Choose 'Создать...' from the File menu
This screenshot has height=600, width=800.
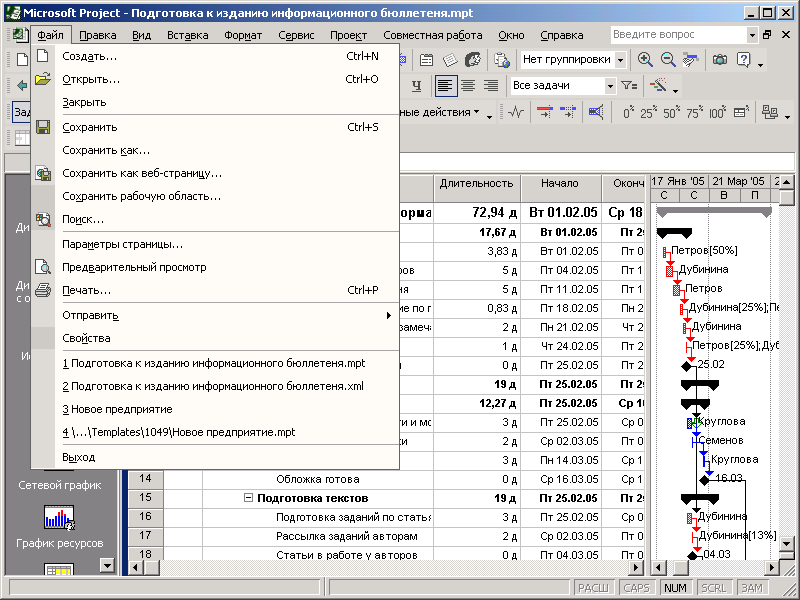[x=215, y=56]
